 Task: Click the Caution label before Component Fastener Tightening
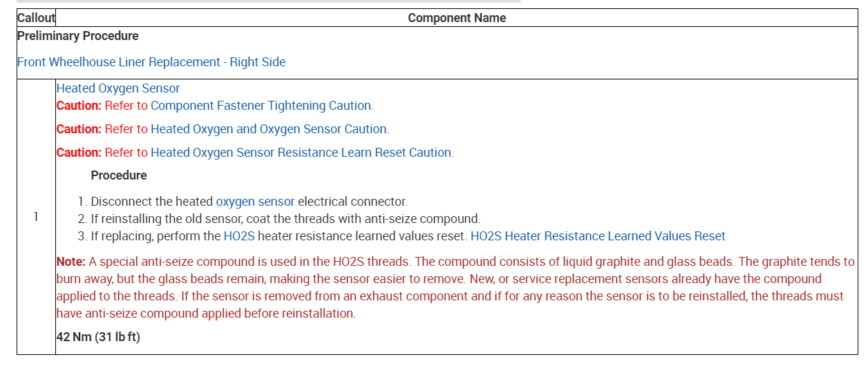(x=79, y=106)
